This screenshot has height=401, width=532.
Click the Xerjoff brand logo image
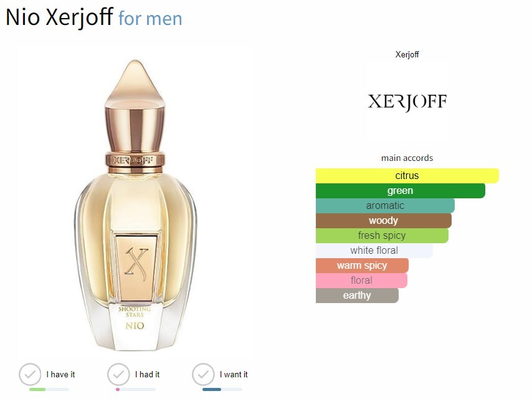tap(407, 102)
